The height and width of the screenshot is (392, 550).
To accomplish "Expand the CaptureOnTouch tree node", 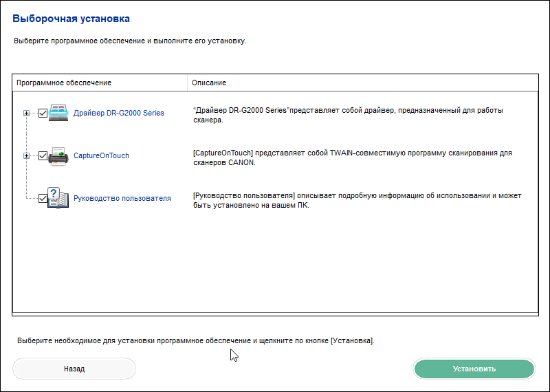I will (x=26, y=155).
